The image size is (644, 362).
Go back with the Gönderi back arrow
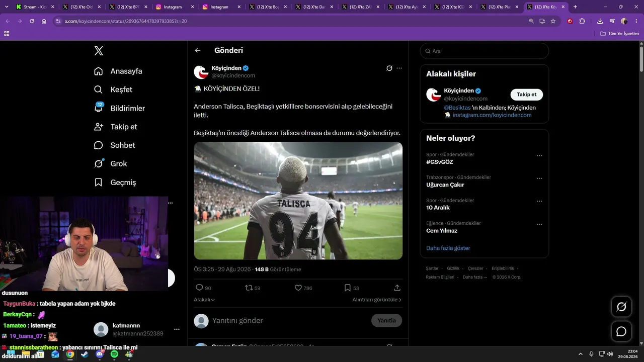(x=198, y=50)
